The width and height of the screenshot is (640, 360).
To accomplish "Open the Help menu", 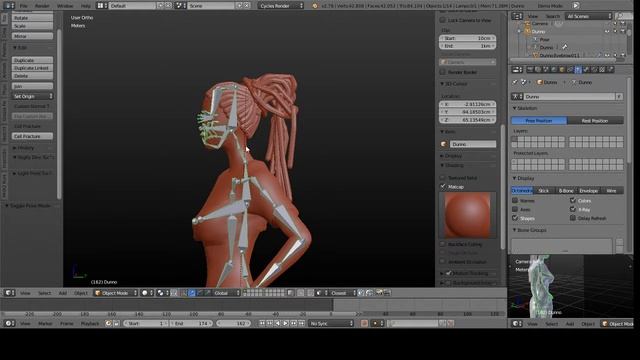I will [x=85, y=6].
